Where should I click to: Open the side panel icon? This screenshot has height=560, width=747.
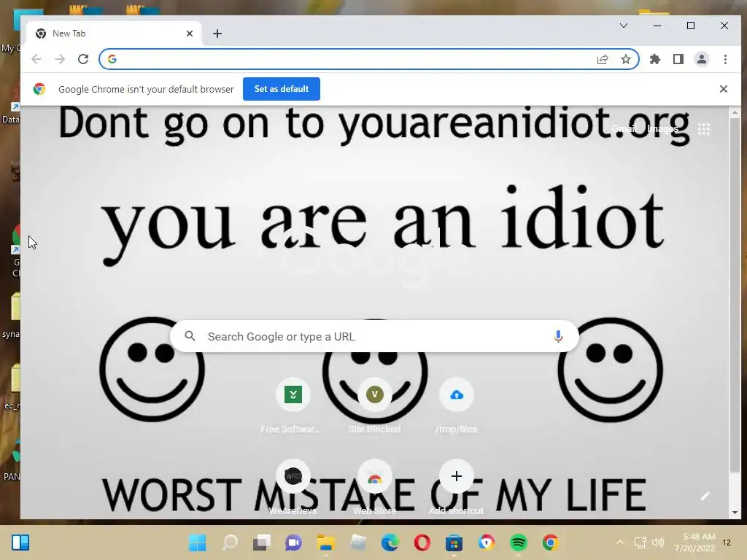(x=678, y=59)
